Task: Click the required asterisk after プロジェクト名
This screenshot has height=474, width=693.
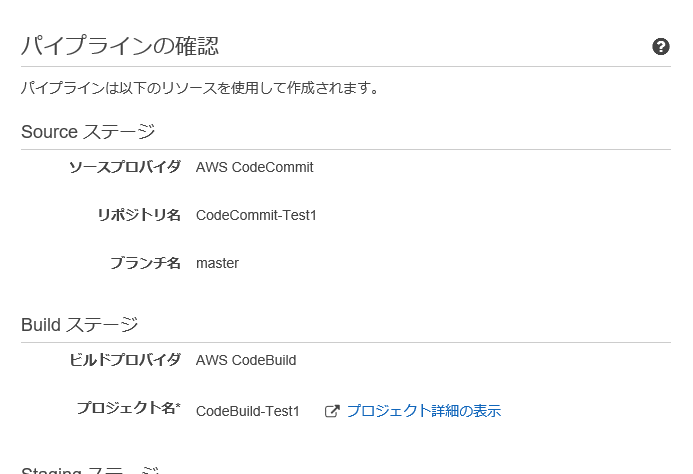Action: [x=179, y=405]
